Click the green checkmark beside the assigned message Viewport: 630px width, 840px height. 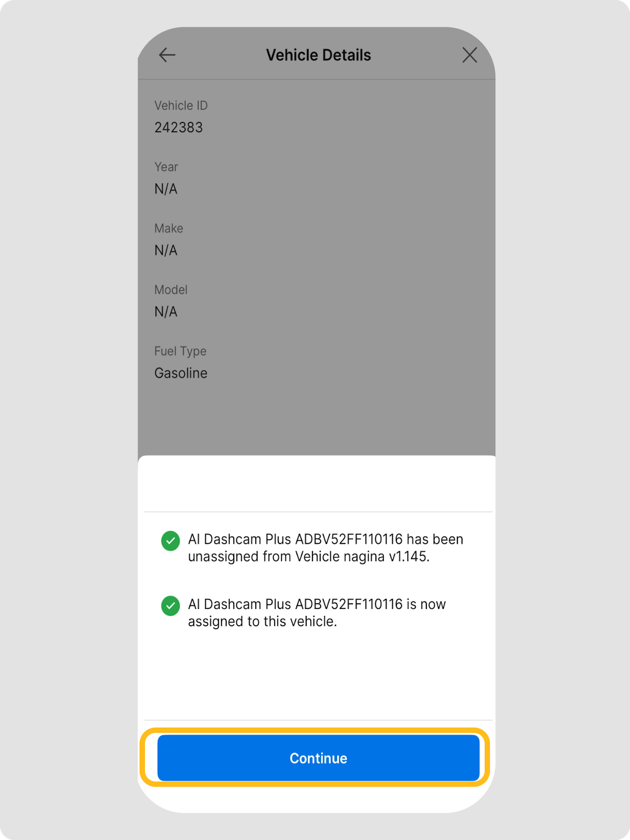[x=170, y=606]
